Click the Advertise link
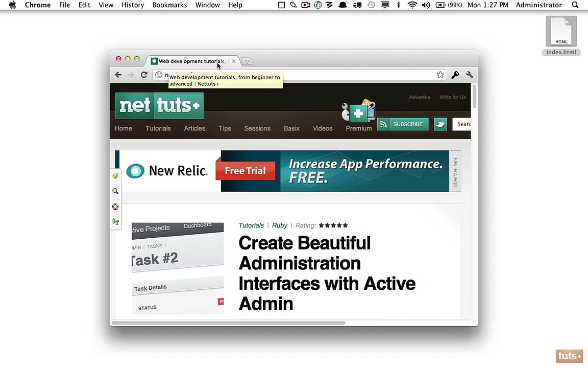Viewport: 588px width, 368px height. point(420,97)
